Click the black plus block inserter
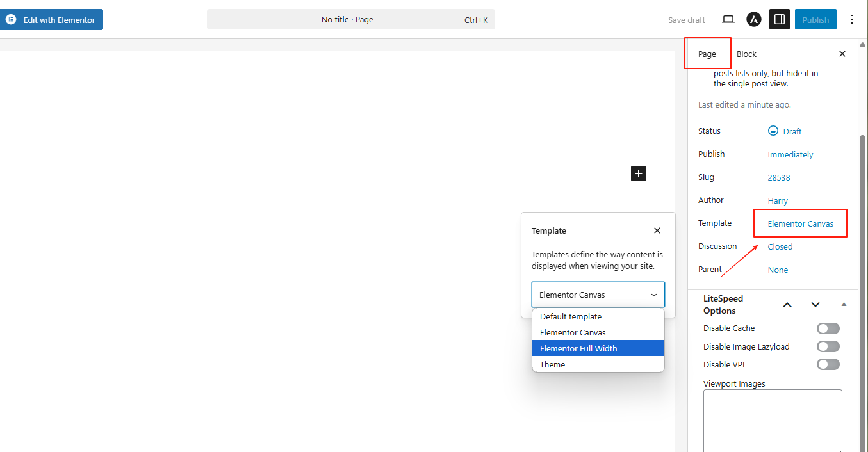Viewport: 868px width, 452px height. (639, 174)
